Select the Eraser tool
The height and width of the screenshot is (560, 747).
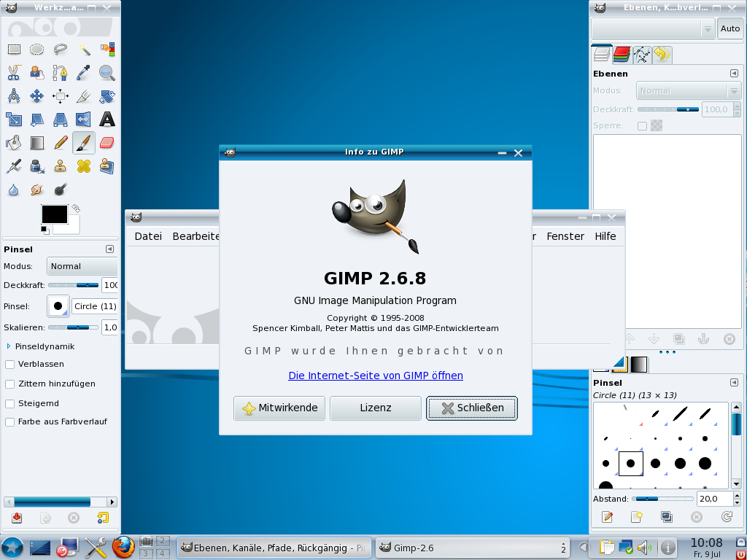click(x=106, y=142)
